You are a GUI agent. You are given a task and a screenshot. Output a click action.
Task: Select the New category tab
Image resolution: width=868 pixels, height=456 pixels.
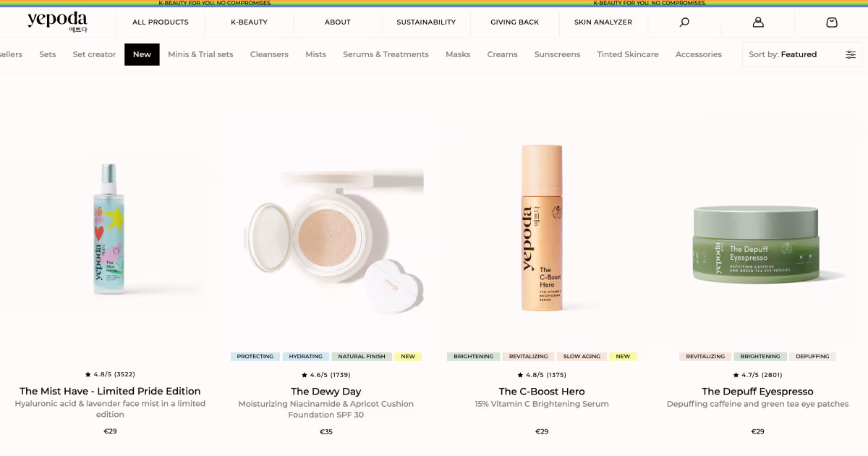pyautogui.click(x=142, y=54)
